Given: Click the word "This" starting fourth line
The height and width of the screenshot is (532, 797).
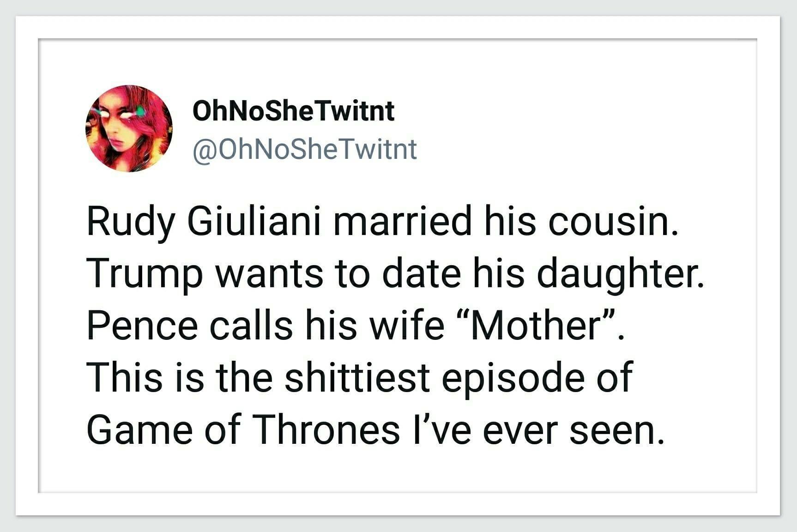Looking at the screenshot, I should [123, 377].
